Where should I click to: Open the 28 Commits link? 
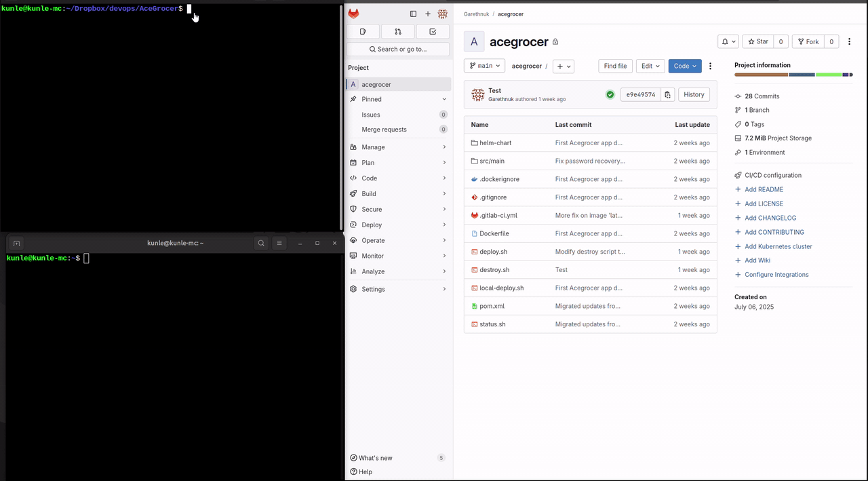(x=762, y=96)
